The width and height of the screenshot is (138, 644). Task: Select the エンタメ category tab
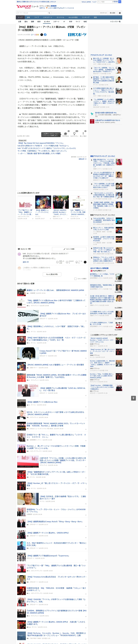tap(47, 21)
